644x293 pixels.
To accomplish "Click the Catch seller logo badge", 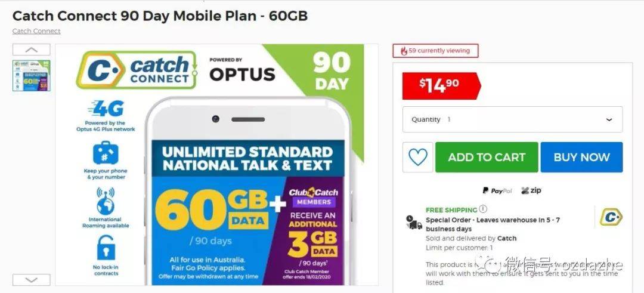I will coord(611,217).
